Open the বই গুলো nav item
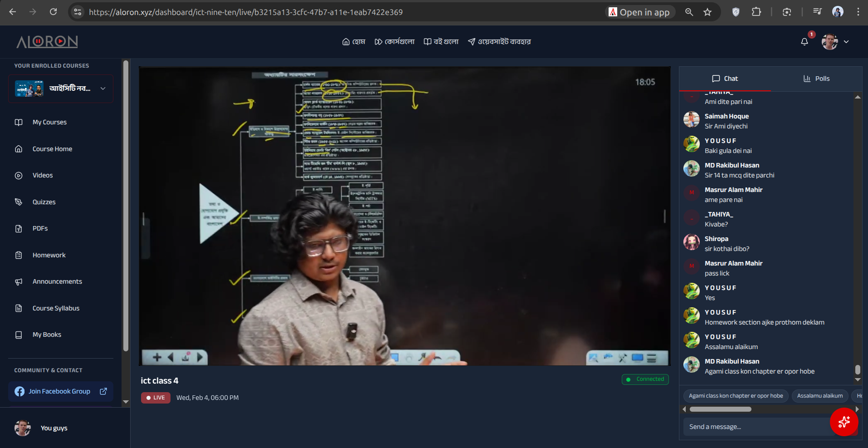This screenshot has height=448, width=868. click(441, 42)
